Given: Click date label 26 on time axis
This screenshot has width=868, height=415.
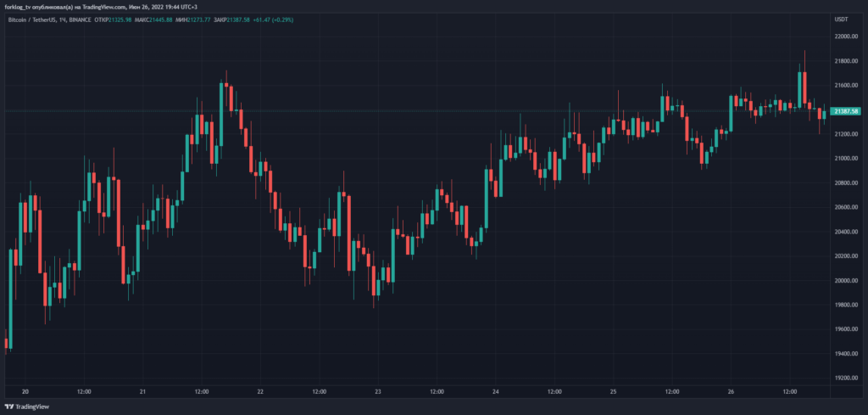Looking at the screenshot, I should [732, 392].
